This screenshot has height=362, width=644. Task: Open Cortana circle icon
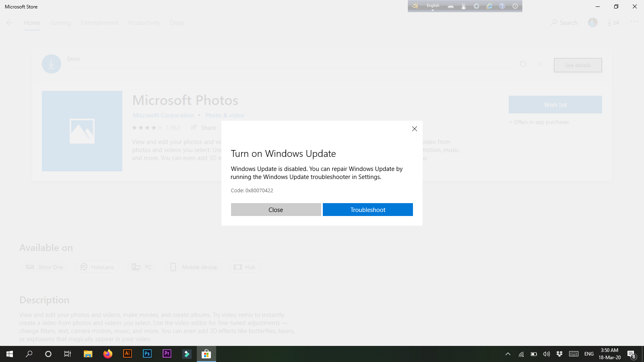point(48,354)
